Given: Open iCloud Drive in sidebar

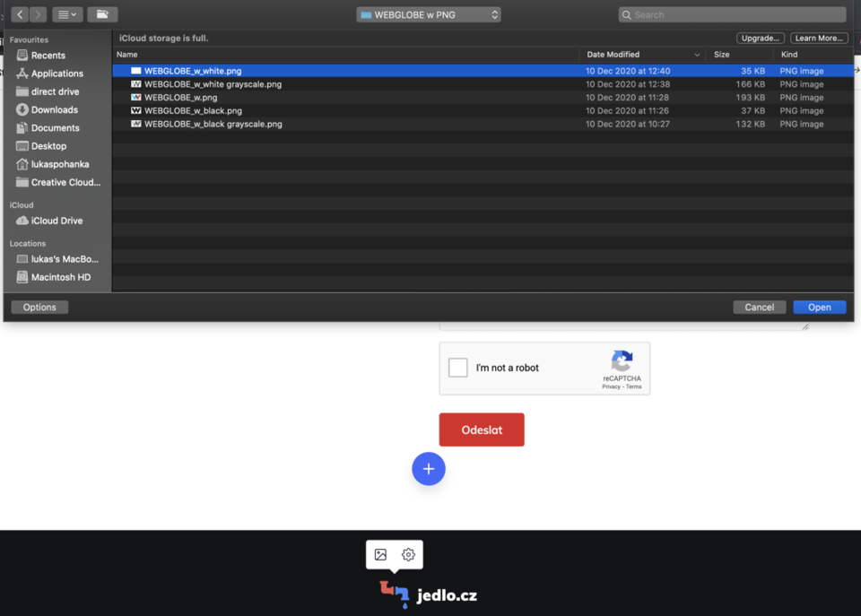Looking at the screenshot, I should coord(57,221).
